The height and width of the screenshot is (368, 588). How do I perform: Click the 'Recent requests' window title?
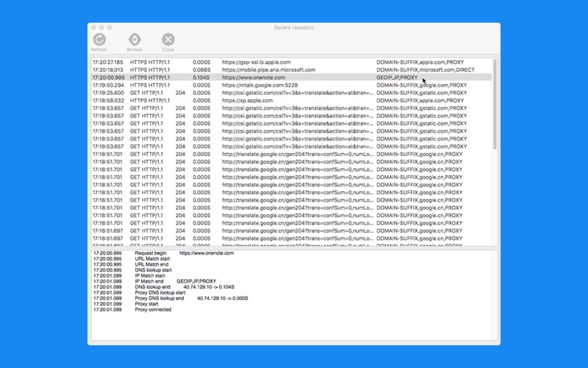pyautogui.click(x=293, y=27)
